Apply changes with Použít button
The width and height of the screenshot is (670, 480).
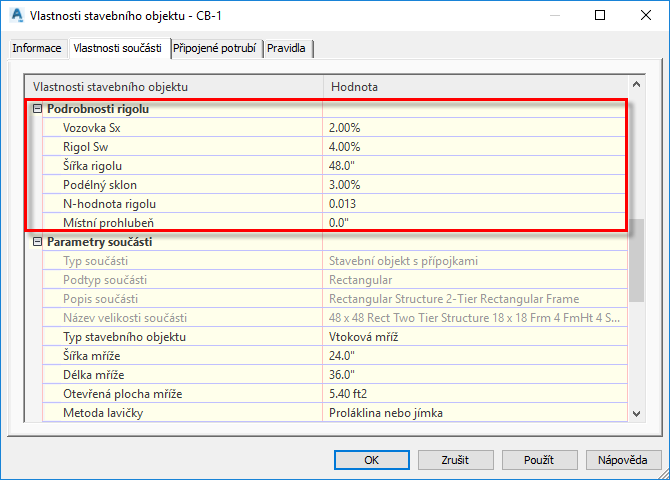coord(539,460)
